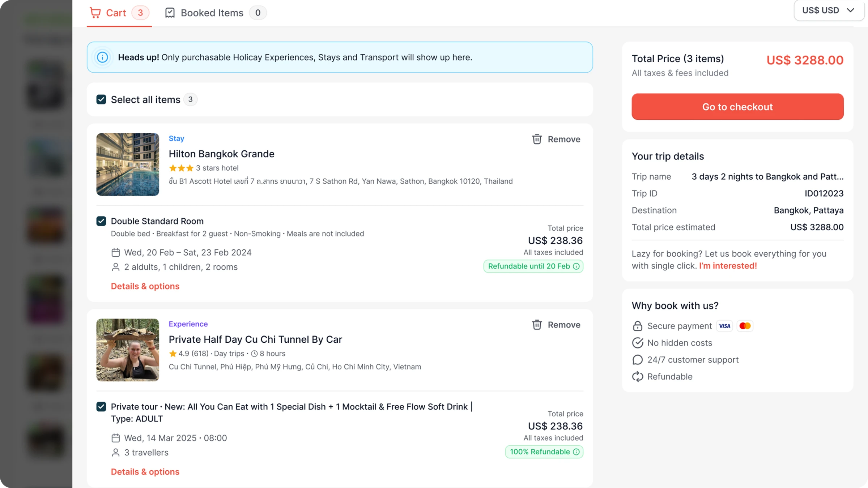Uncheck the Select all items checkbox
868x488 pixels.
pos(101,99)
